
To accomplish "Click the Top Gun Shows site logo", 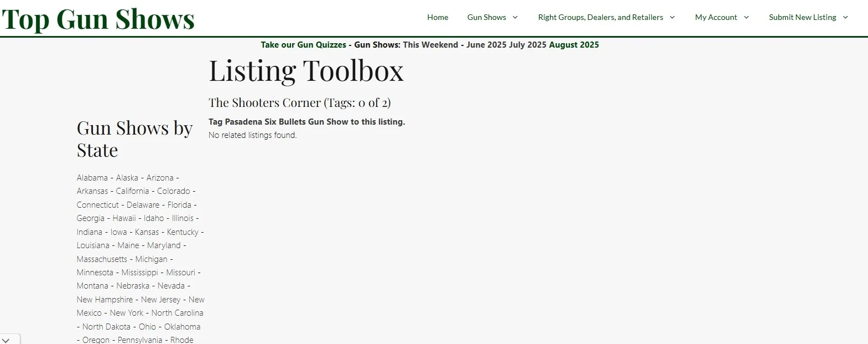I will [x=98, y=19].
